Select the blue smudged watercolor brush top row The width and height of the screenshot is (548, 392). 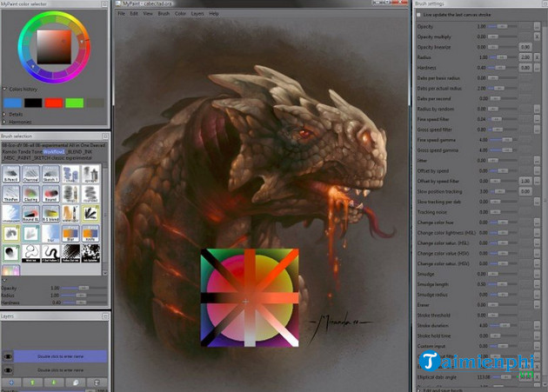coord(70,174)
